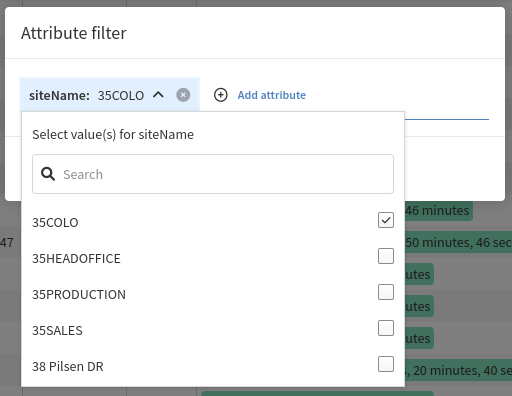
Task: Collapse the siteName dropdown with the chevron
Action: click(158, 95)
